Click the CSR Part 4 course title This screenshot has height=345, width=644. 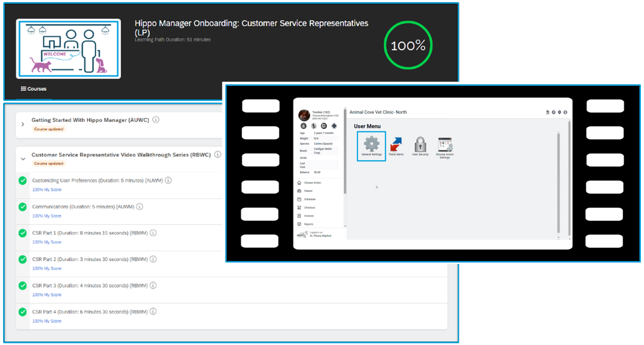pos(90,312)
